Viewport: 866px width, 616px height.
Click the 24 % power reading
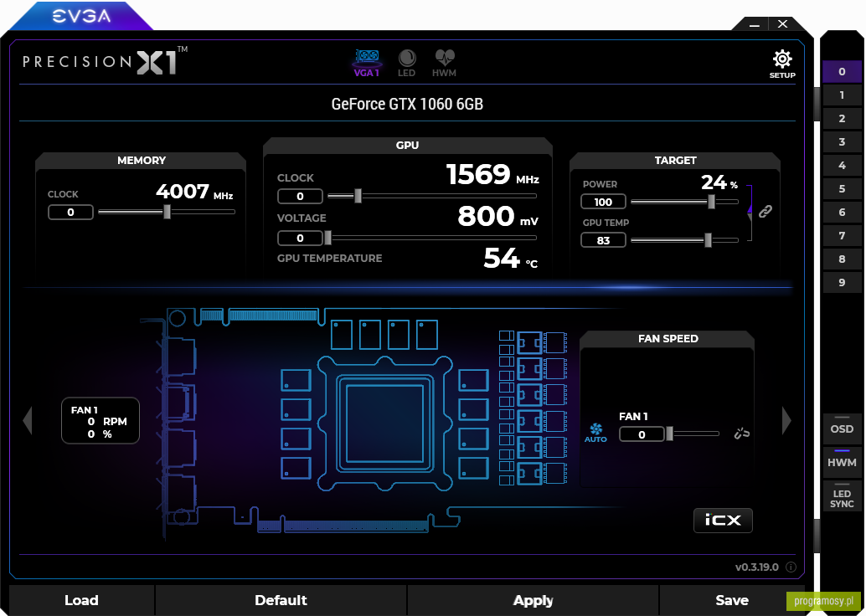point(719,182)
